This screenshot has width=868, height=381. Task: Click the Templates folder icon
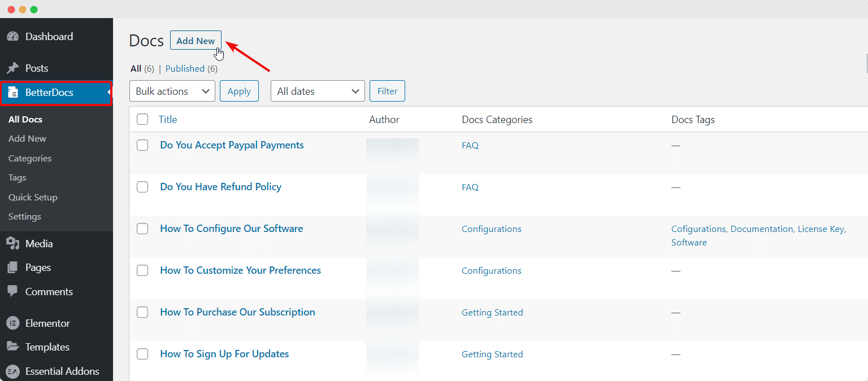pyautogui.click(x=13, y=347)
